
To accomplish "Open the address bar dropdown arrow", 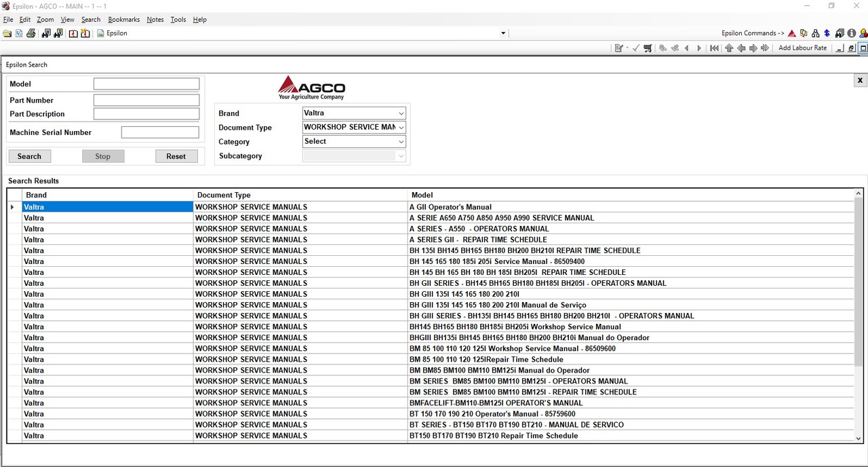I will click(x=503, y=33).
